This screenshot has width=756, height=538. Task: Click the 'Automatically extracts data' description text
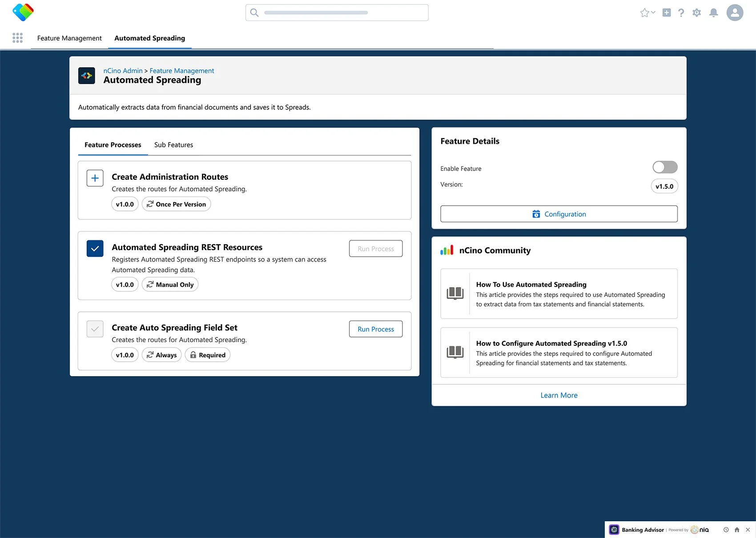tap(194, 107)
